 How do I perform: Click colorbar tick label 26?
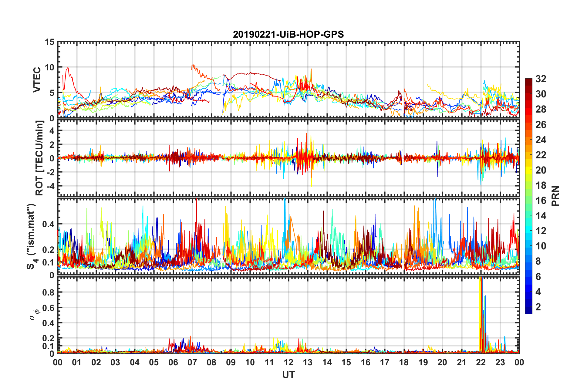[x=541, y=124]
